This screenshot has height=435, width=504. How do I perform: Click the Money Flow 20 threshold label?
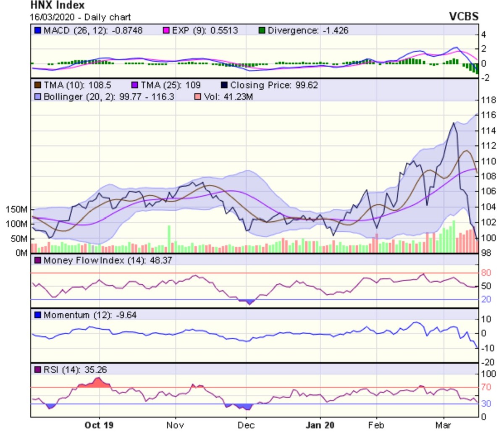486,299
